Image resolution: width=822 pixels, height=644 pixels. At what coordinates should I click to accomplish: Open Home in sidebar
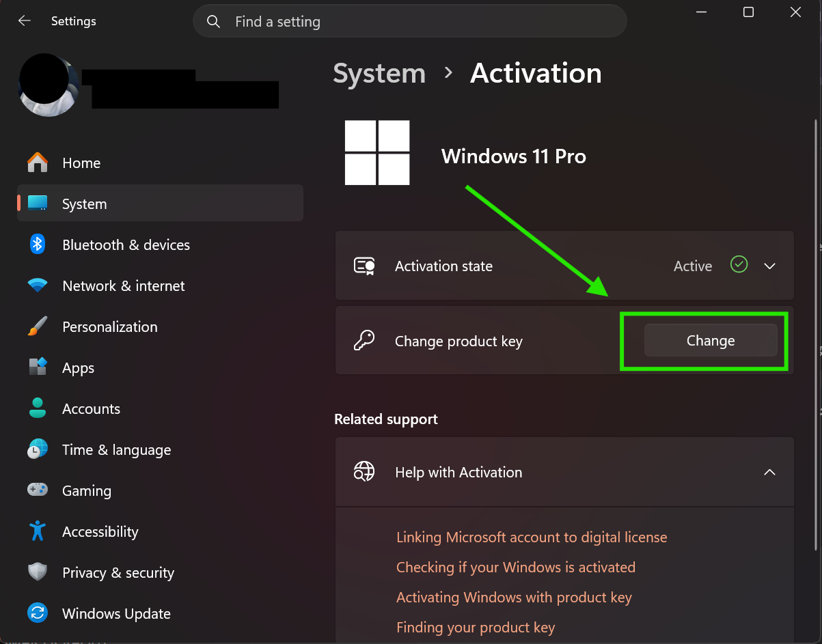160,163
